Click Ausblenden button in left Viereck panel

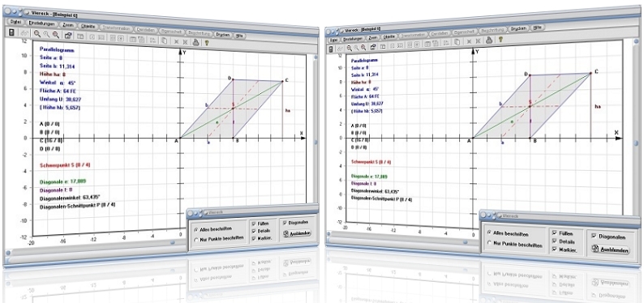pyautogui.click(x=298, y=233)
